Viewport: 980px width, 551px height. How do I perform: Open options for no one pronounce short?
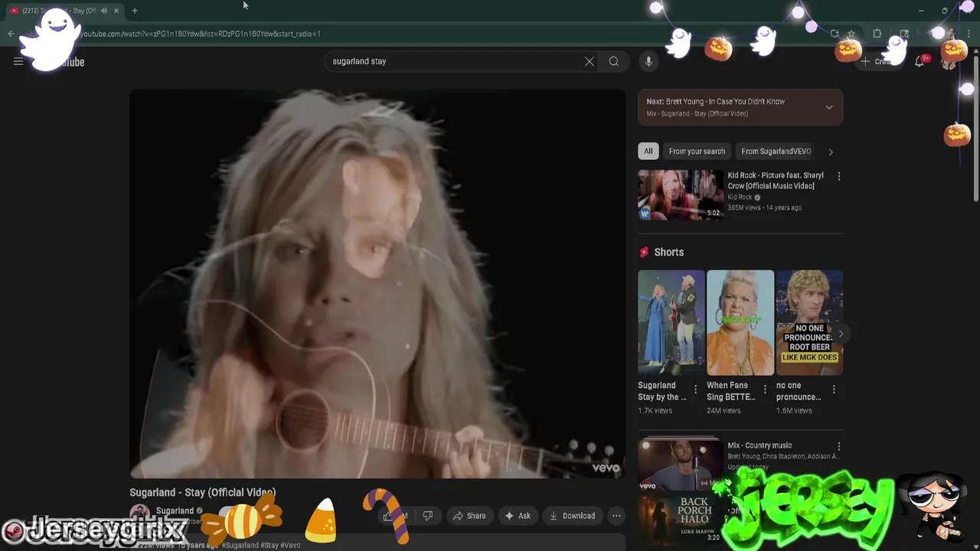[834, 390]
